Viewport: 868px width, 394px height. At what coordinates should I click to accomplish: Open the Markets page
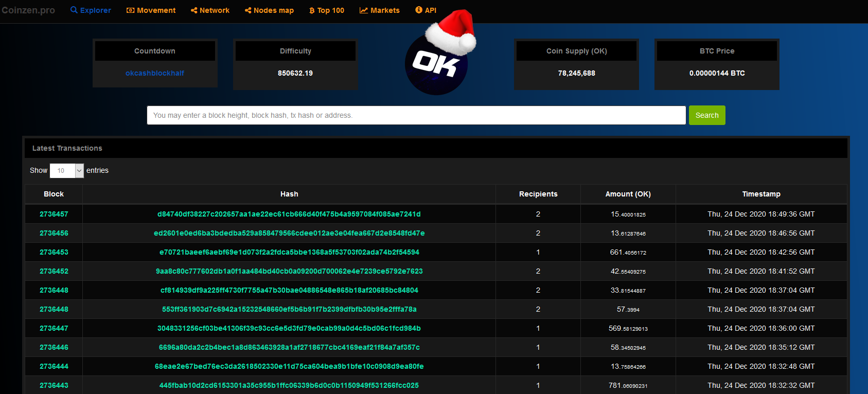[379, 10]
